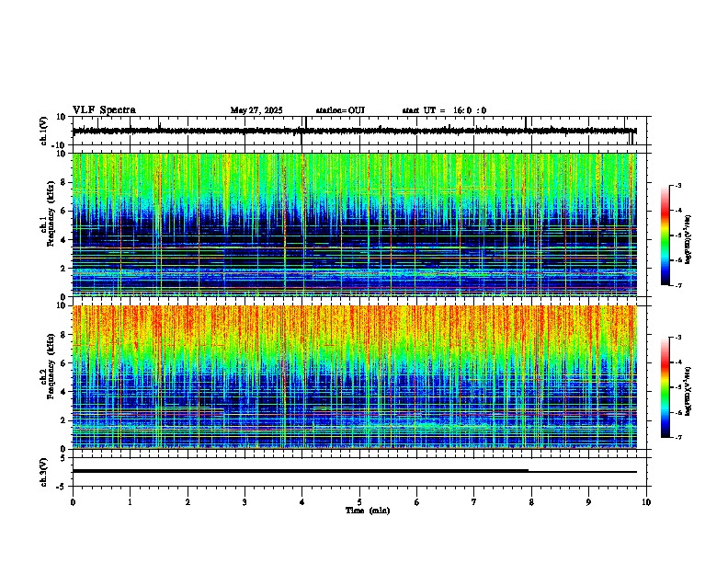728x563 pixels.
Task: Click the 'ch.1(V)' waveform axis label
Action: (44, 131)
